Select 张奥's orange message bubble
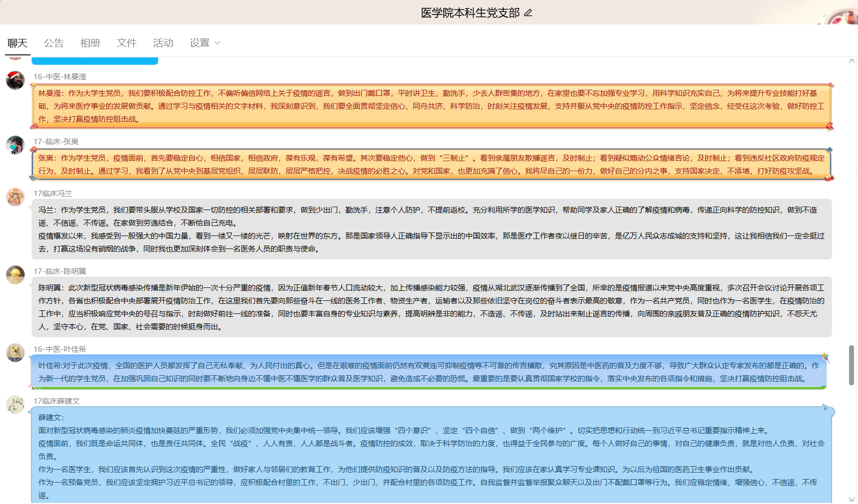Screen dimensions: 858x504 pyautogui.click(x=431, y=165)
